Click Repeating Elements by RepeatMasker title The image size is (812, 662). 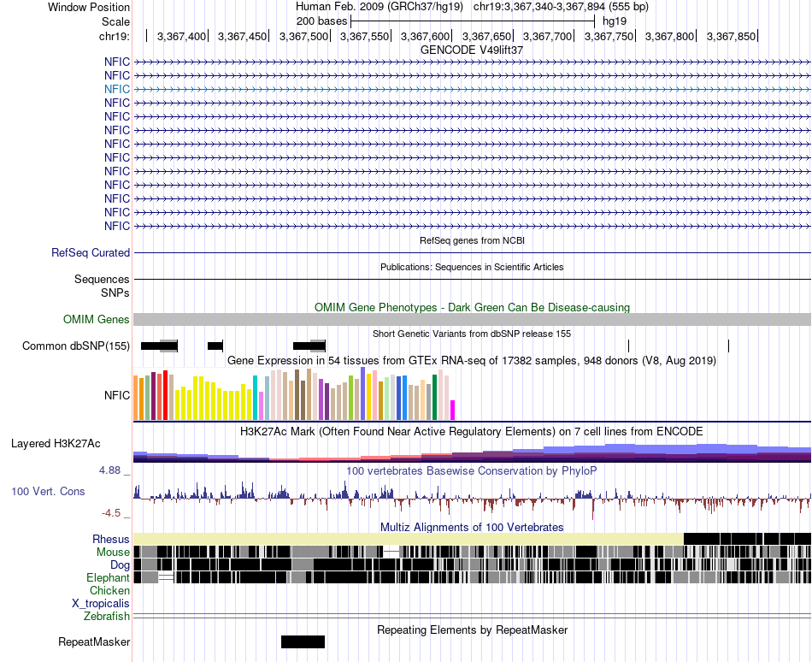coord(472,629)
